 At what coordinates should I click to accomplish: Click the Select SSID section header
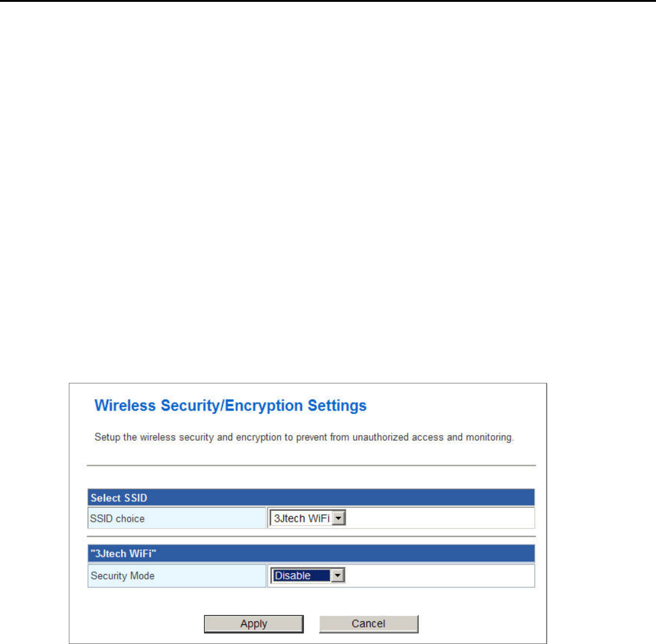coord(311,498)
